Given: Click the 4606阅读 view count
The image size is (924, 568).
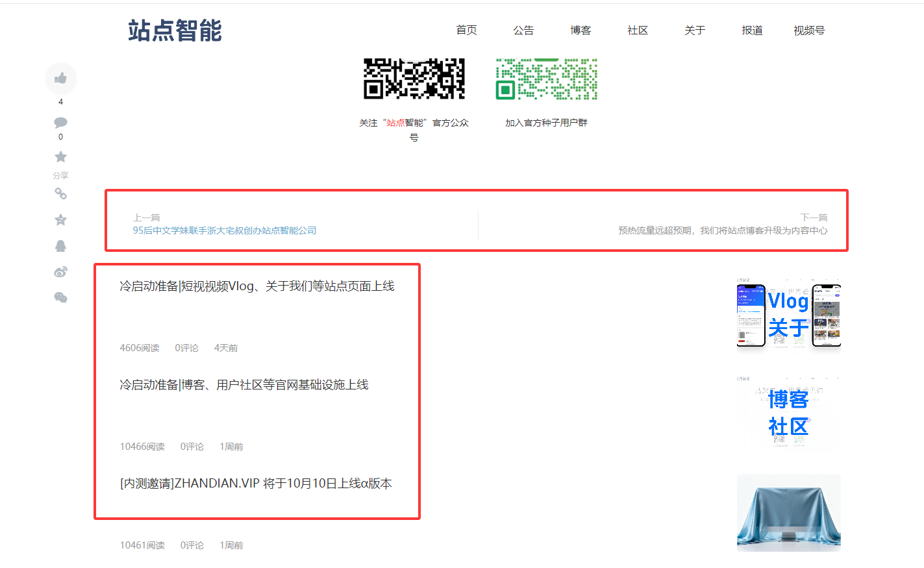Looking at the screenshot, I should 140,348.
